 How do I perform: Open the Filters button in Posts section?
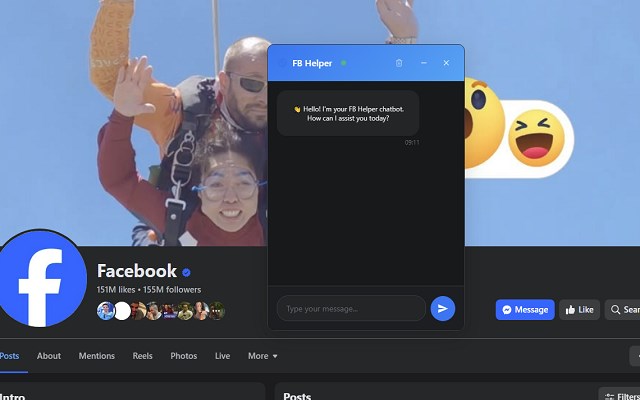[x=620, y=396]
